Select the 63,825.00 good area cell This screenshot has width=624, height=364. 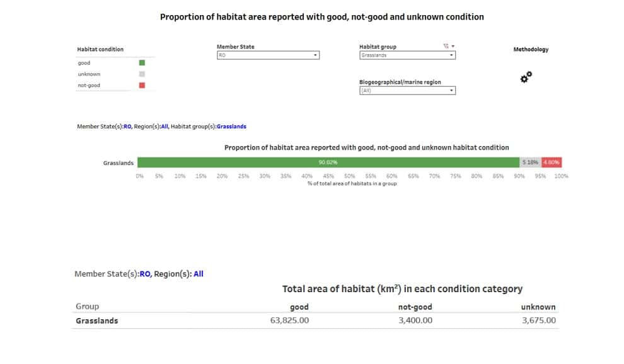click(289, 321)
